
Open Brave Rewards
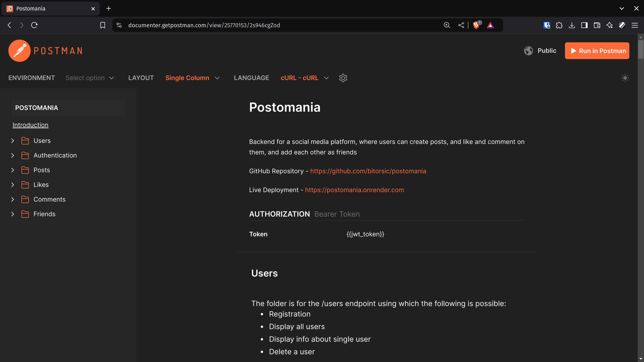coord(491,25)
